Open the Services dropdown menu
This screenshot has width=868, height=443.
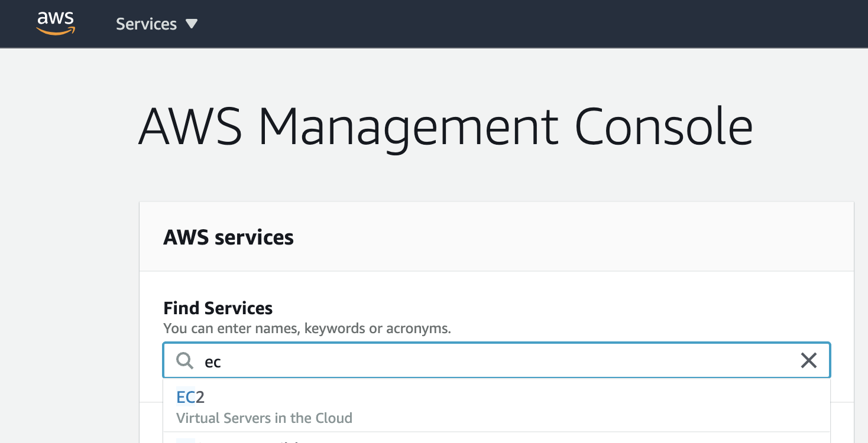tap(157, 24)
